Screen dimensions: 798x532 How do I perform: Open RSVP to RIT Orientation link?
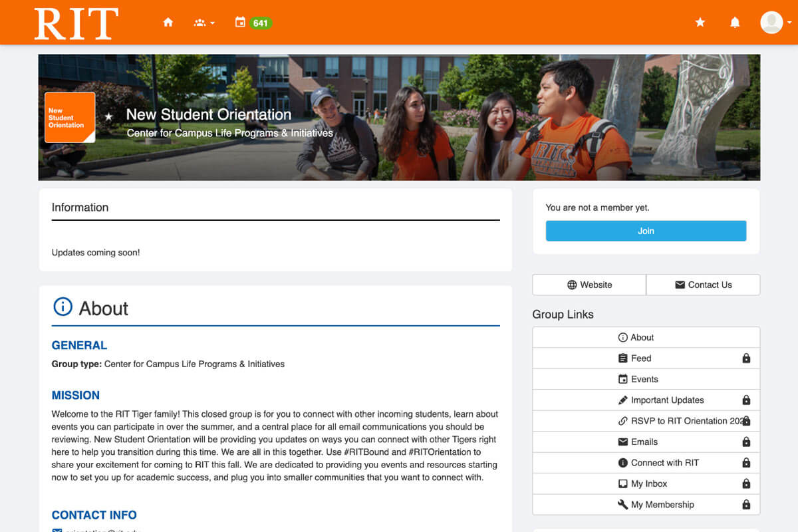coord(646,421)
